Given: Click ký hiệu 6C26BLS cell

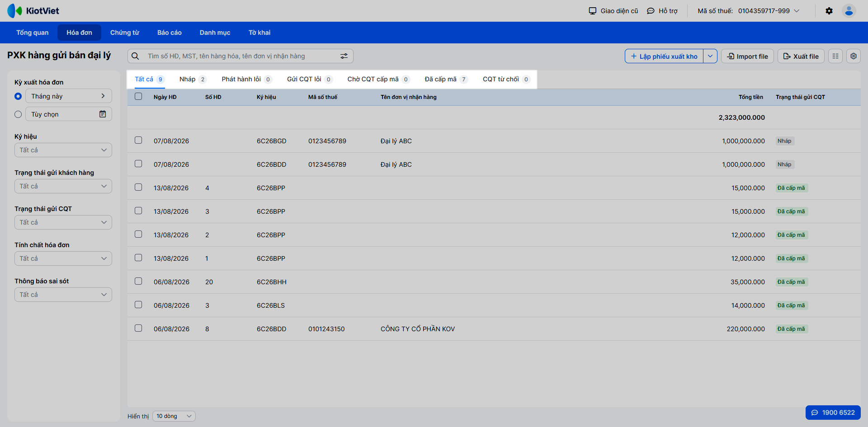Looking at the screenshot, I should (271, 305).
